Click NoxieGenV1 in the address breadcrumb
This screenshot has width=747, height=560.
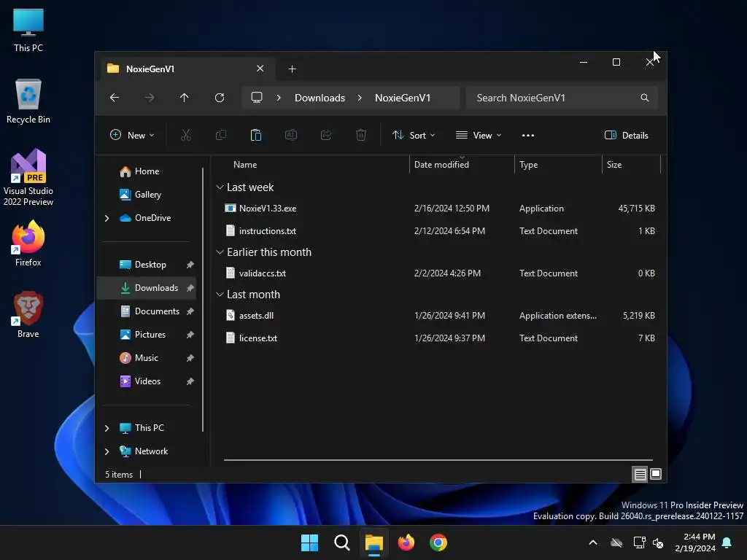[403, 98]
